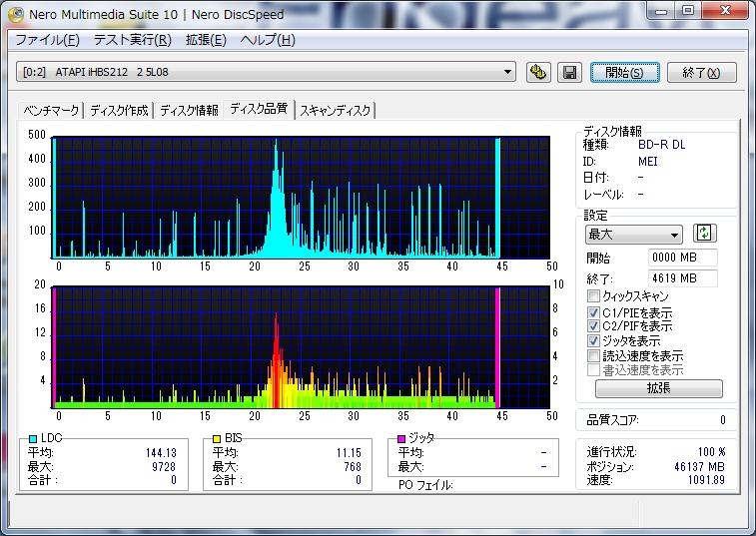The width and height of the screenshot is (756, 536).
Task: Click the 品質スコア value 0
Action: click(722, 420)
